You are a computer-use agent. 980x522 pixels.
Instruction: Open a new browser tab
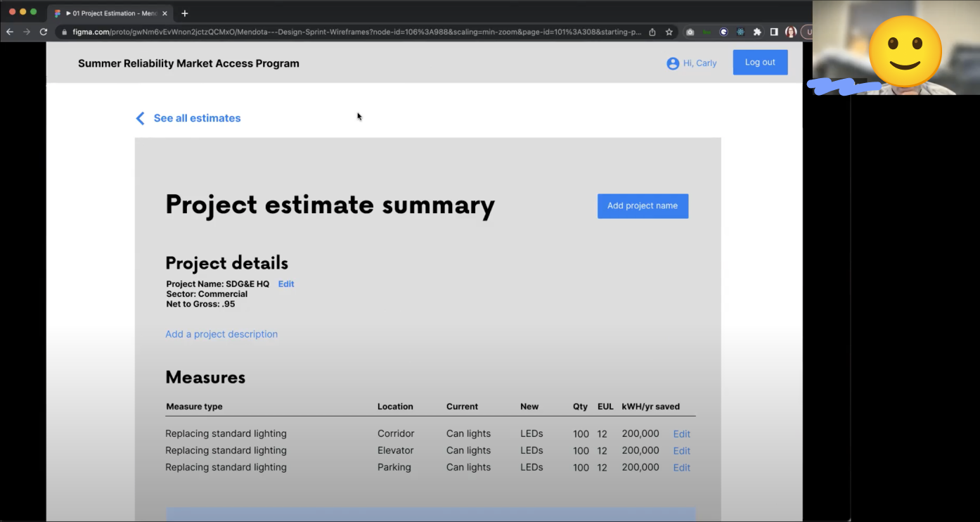(x=185, y=13)
